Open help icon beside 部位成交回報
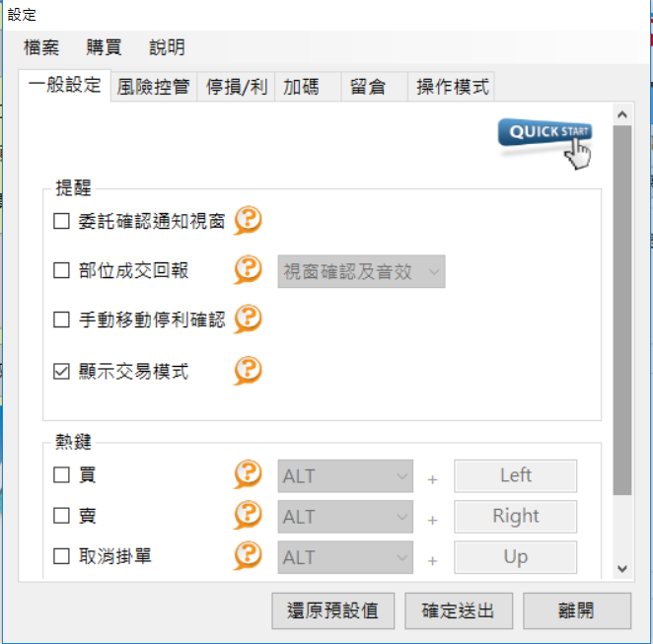This screenshot has height=644, width=653. coord(248,270)
